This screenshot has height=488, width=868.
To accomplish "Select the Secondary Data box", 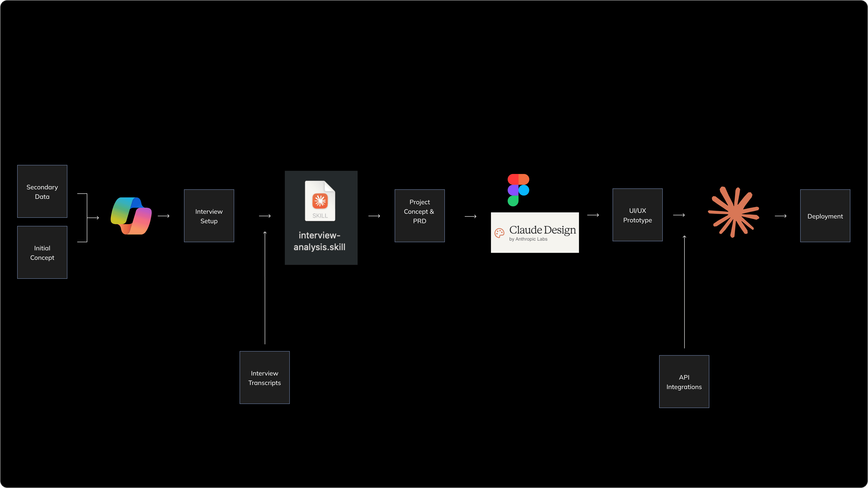I will click(x=42, y=191).
